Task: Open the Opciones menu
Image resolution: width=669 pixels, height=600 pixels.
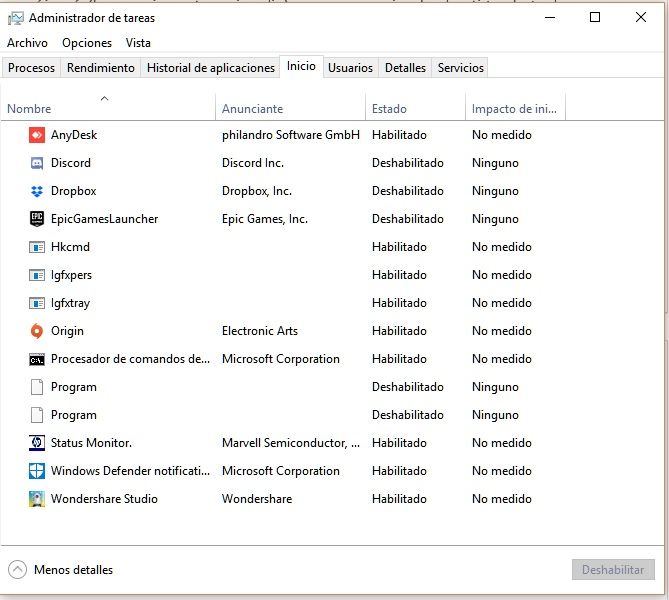Action: tap(87, 43)
